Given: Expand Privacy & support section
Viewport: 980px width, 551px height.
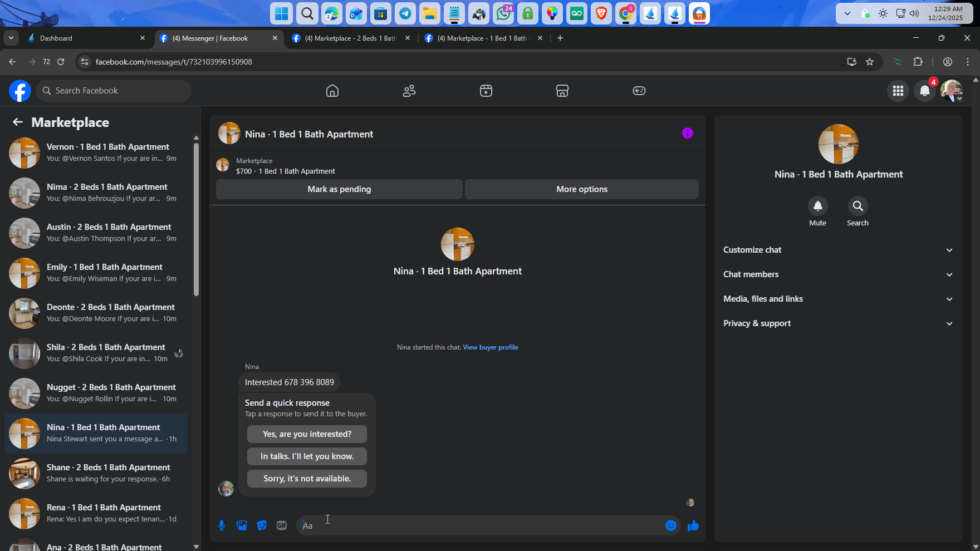Looking at the screenshot, I should 838,323.
